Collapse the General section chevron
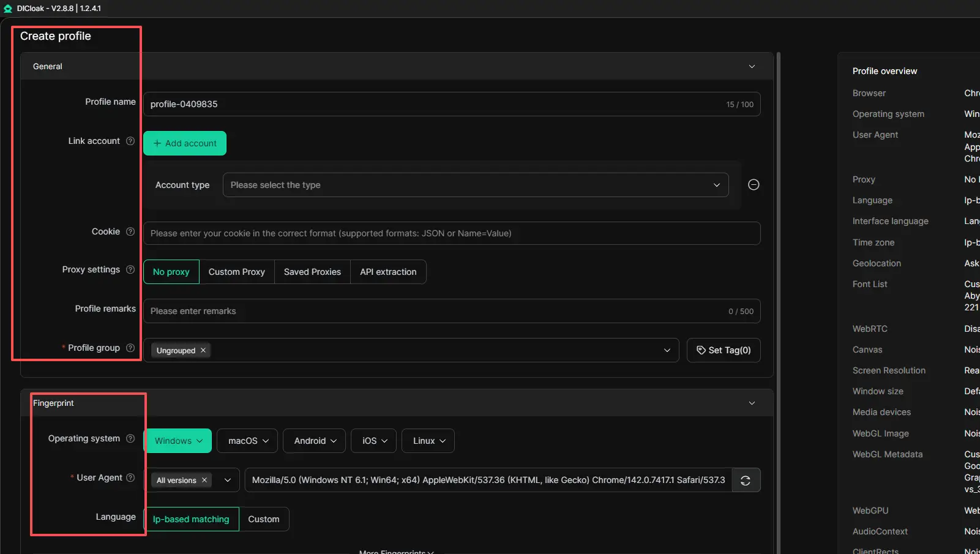 point(752,66)
